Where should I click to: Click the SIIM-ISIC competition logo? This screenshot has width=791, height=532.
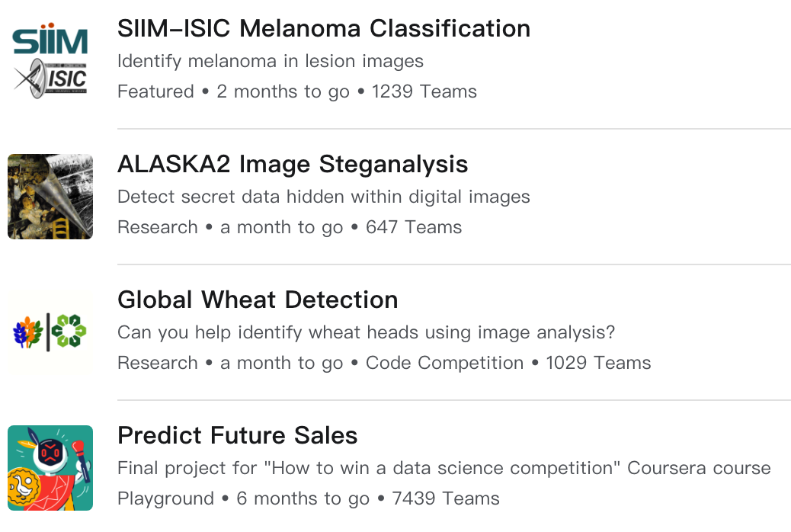coord(50,61)
